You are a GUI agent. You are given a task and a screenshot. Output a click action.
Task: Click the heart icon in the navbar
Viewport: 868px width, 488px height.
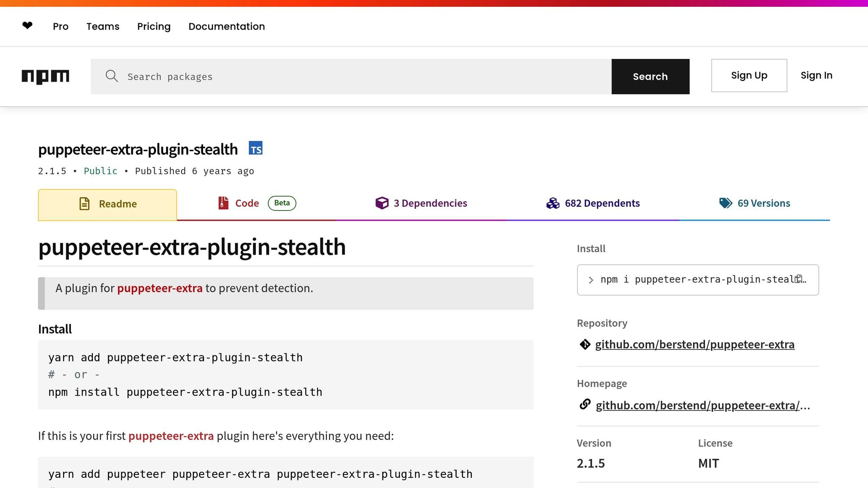27,25
